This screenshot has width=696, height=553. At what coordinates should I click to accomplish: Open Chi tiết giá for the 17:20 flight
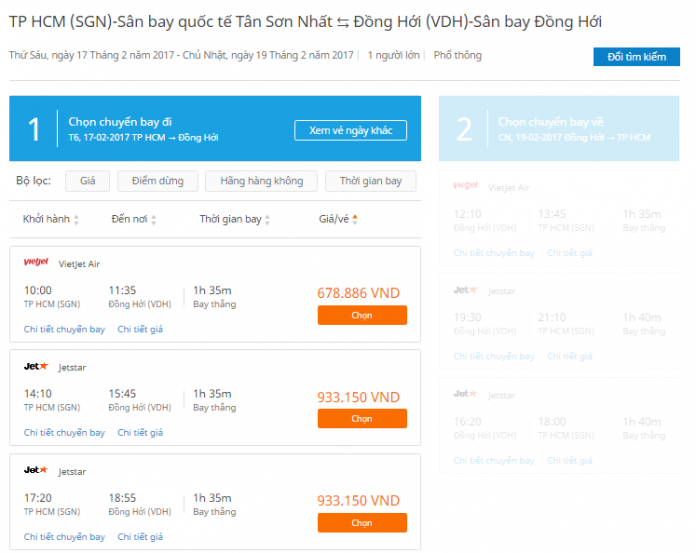coord(140,537)
